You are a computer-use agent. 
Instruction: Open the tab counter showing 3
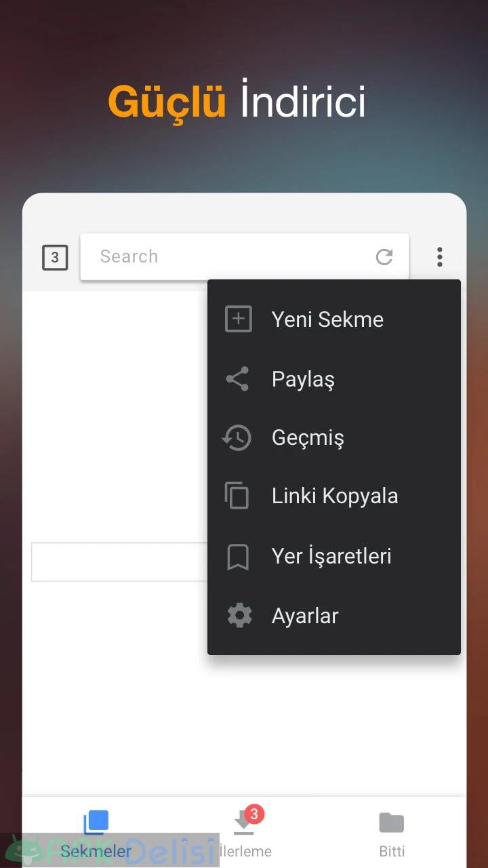pos(55,258)
